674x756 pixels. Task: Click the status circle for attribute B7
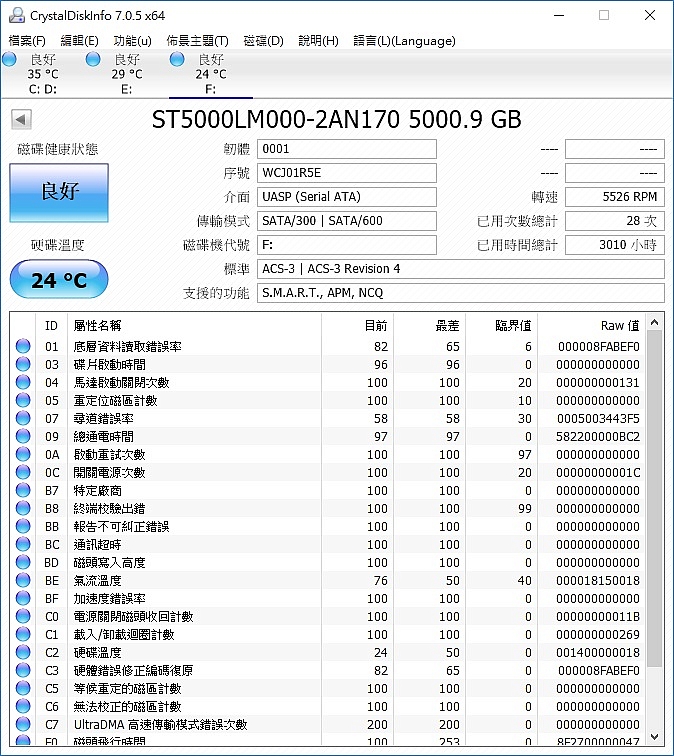[x=23, y=490]
